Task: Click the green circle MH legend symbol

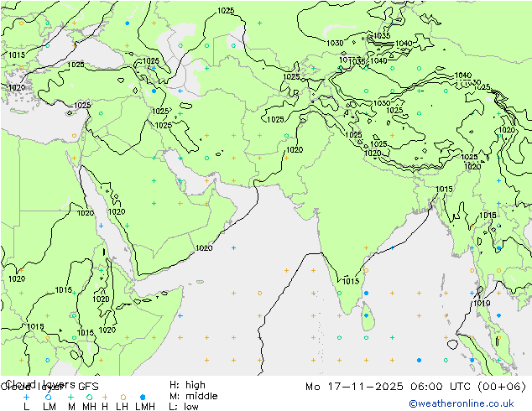Action: point(89,397)
